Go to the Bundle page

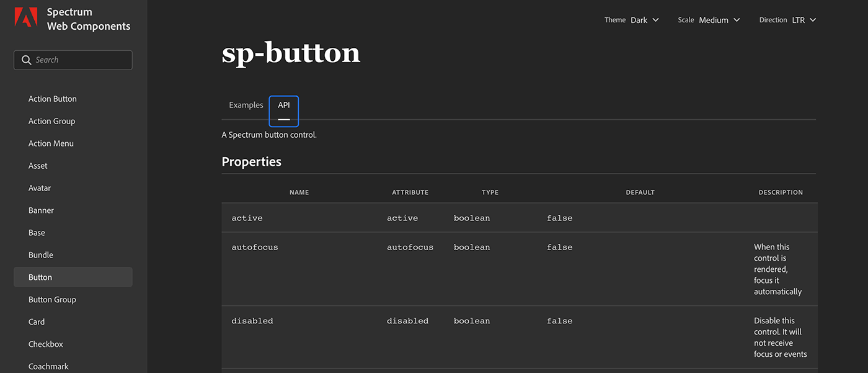click(x=41, y=255)
